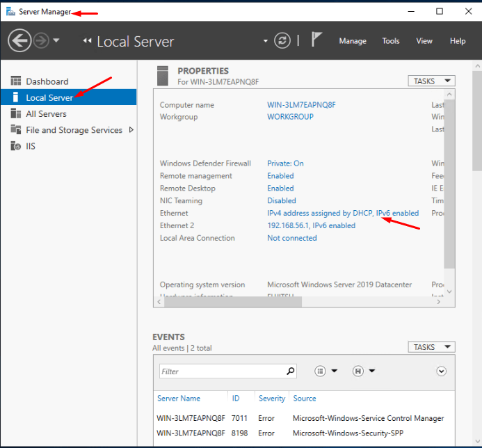
Task: Open the Events TASKS dropdown
Action: coord(431,347)
